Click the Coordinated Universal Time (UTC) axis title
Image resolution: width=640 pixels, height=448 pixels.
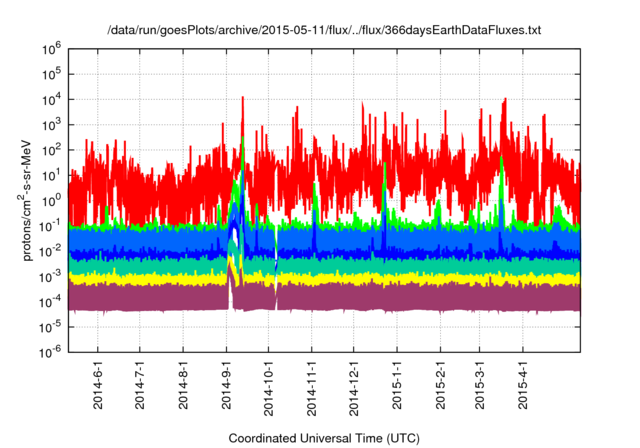pyautogui.click(x=324, y=438)
